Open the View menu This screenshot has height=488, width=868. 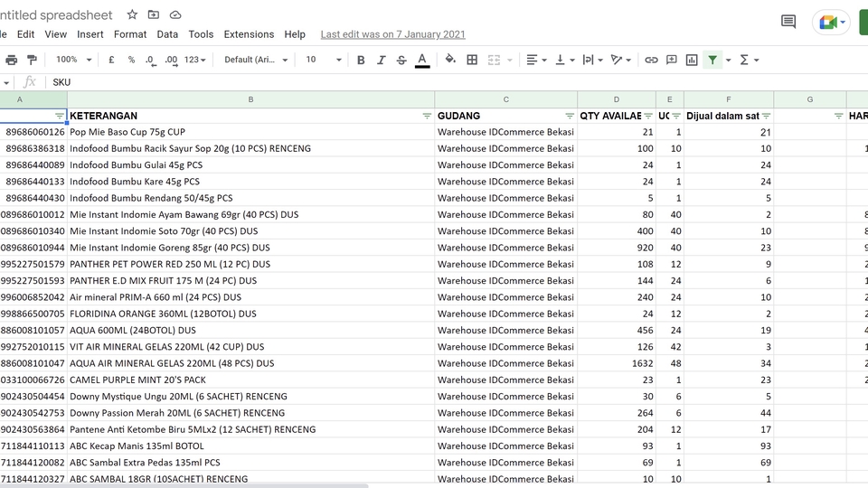[x=55, y=34]
